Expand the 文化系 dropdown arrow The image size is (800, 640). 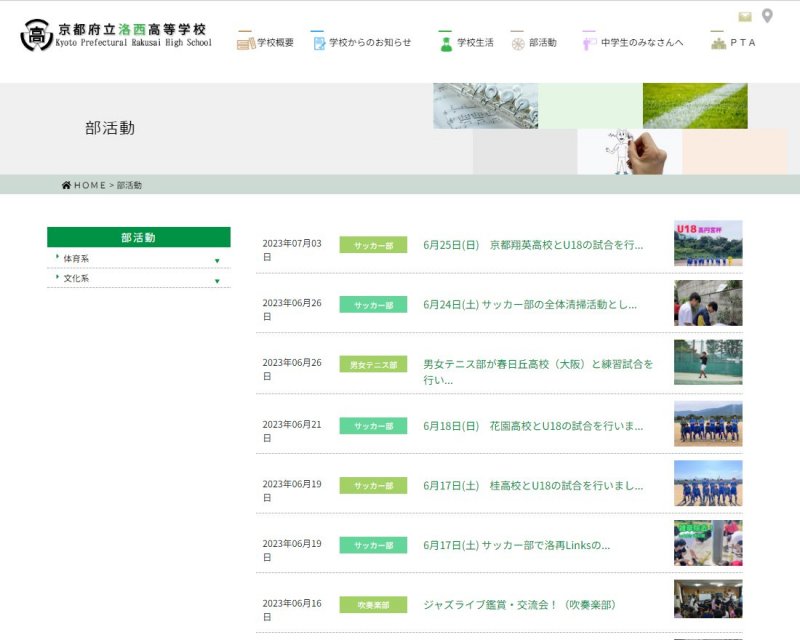tap(217, 280)
